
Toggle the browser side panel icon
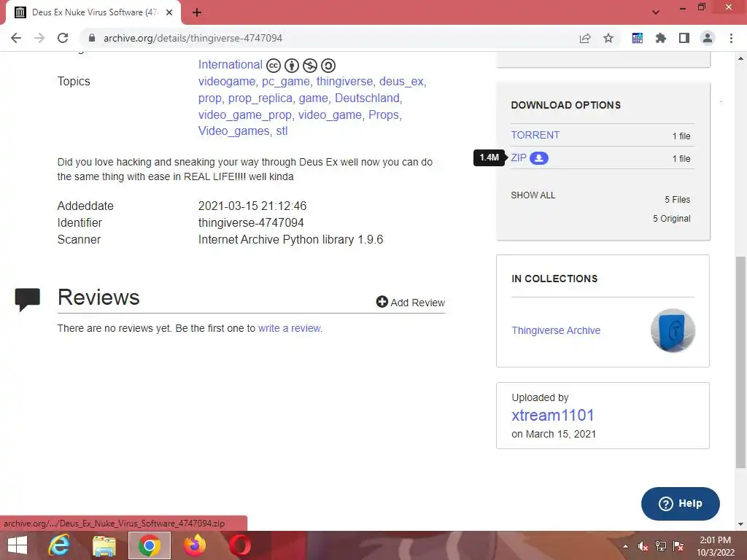(684, 38)
